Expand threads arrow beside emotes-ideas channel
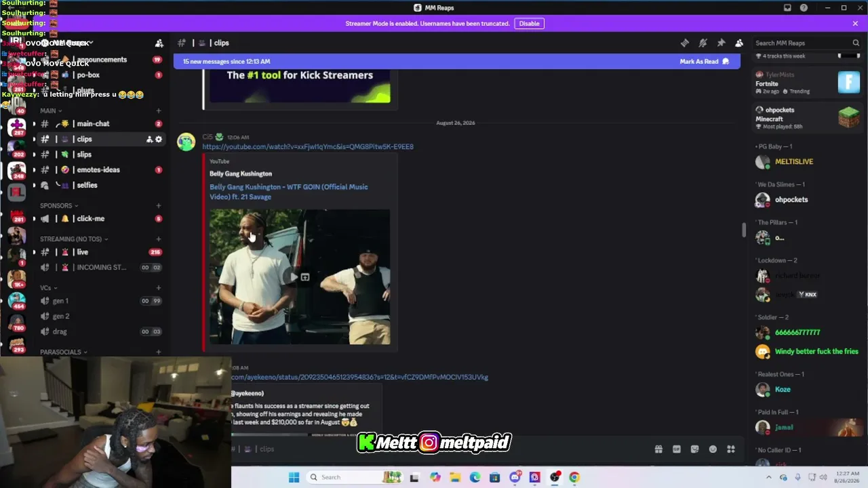Image resolution: width=868 pixels, height=488 pixels. pyautogui.click(x=34, y=169)
